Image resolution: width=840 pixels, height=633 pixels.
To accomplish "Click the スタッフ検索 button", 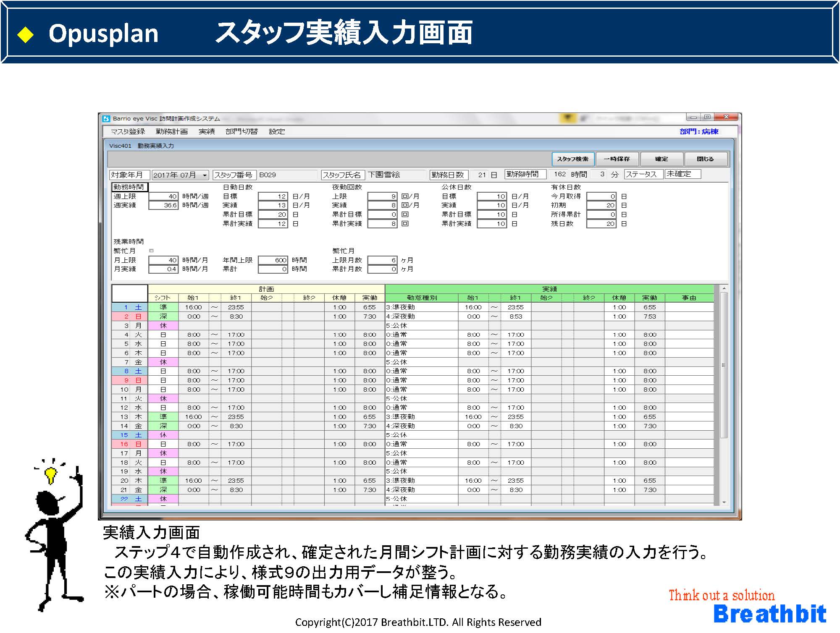I will [573, 159].
